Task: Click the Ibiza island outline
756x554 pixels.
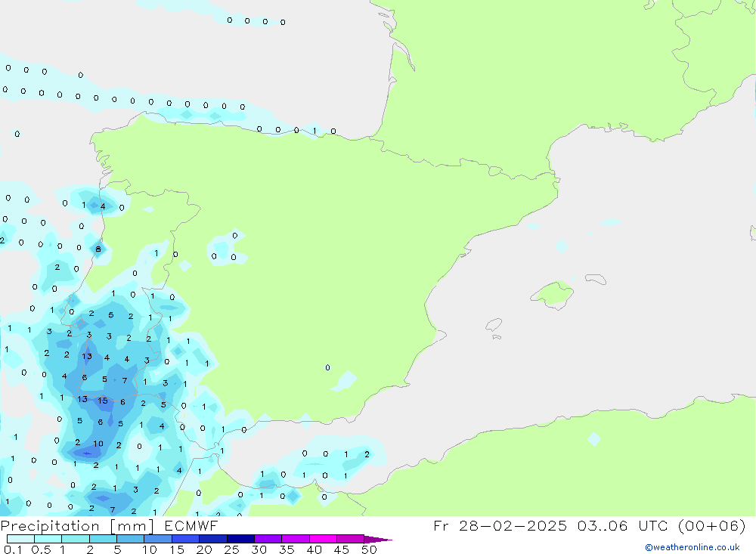Action: (x=494, y=324)
